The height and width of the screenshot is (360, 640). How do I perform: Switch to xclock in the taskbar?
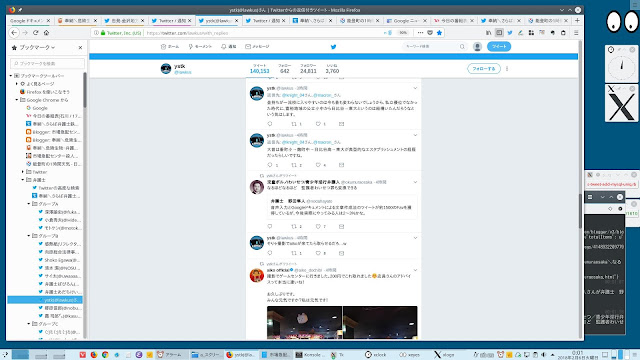[x=376, y=355]
